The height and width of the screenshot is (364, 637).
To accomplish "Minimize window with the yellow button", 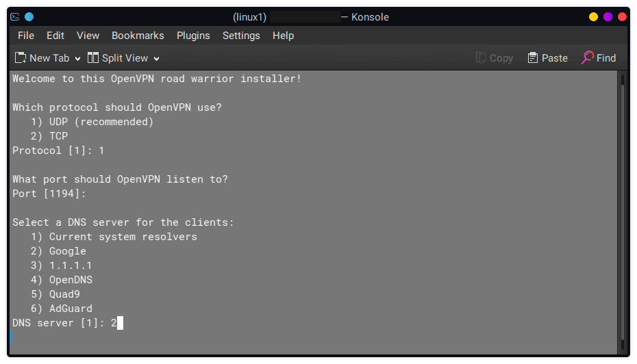I will pos(593,16).
